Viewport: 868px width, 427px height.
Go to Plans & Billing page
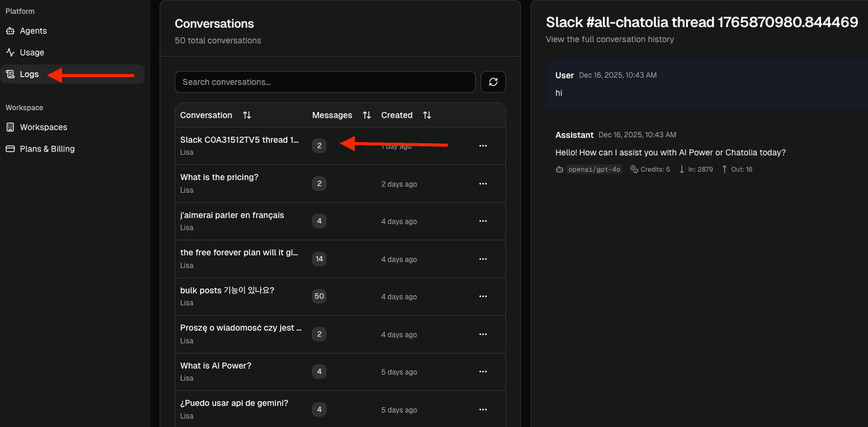click(47, 149)
